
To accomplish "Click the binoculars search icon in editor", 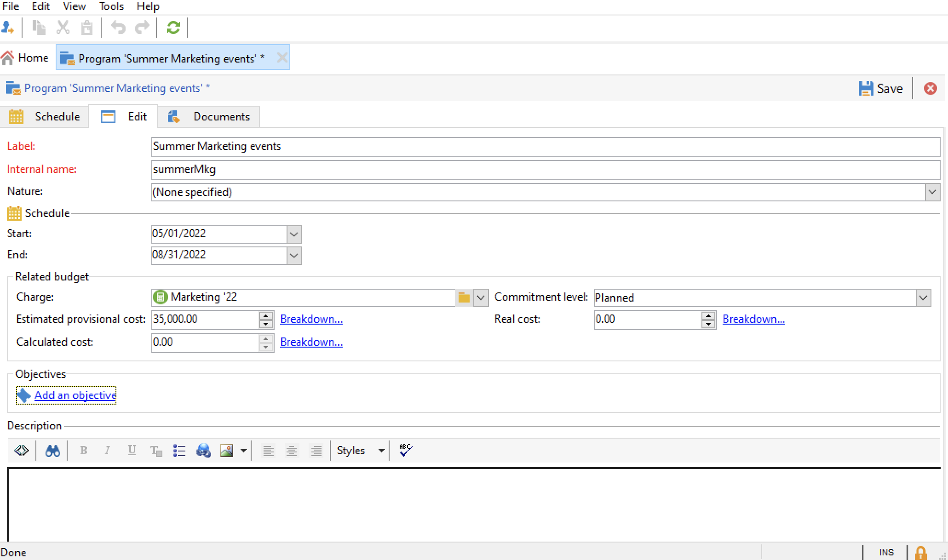I will (x=52, y=451).
